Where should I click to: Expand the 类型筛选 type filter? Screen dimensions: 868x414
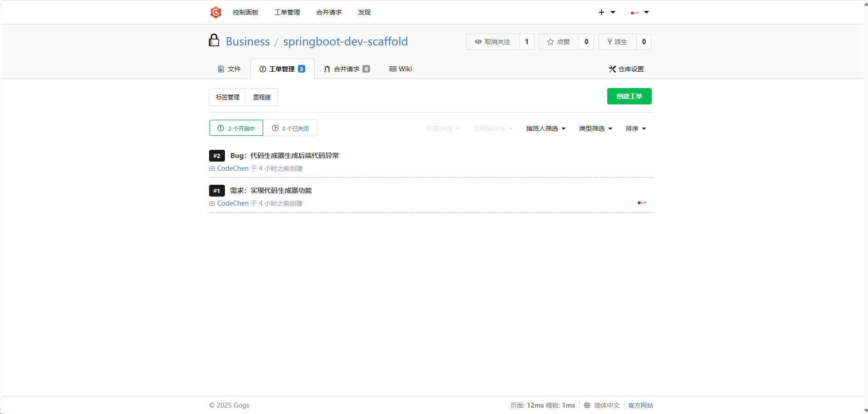tap(595, 128)
